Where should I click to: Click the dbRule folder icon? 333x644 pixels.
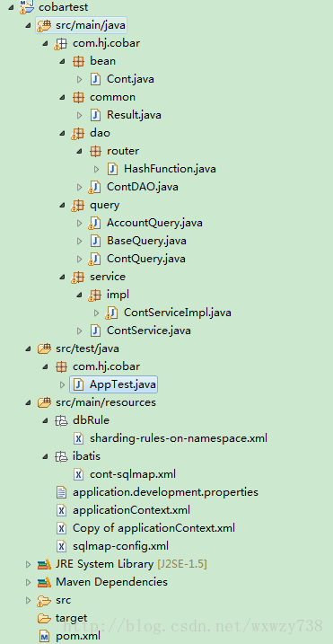click(x=61, y=420)
